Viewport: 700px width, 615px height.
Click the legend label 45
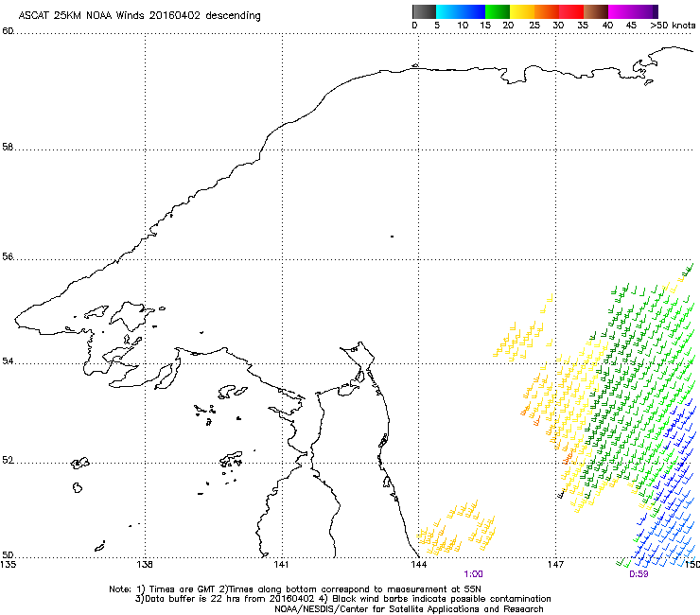[631, 26]
